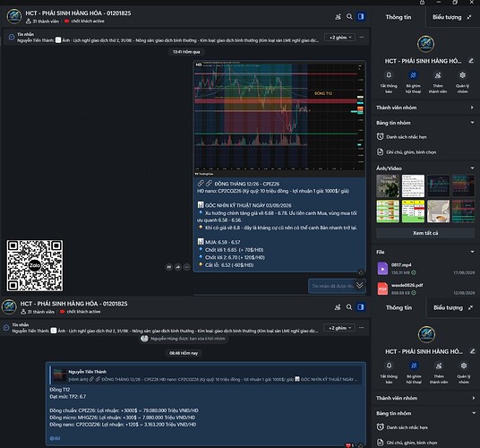Edit group name pencil in bottom panel
Image resolution: width=480 pixels, height=448 pixels.
tap(473, 351)
